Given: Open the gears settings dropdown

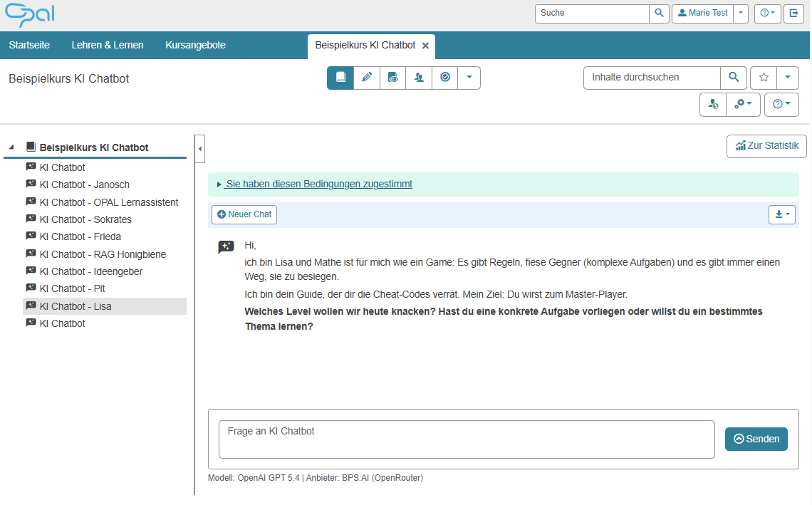Looking at the screenshot, I should pyautogui.click(x=743, y=105).
